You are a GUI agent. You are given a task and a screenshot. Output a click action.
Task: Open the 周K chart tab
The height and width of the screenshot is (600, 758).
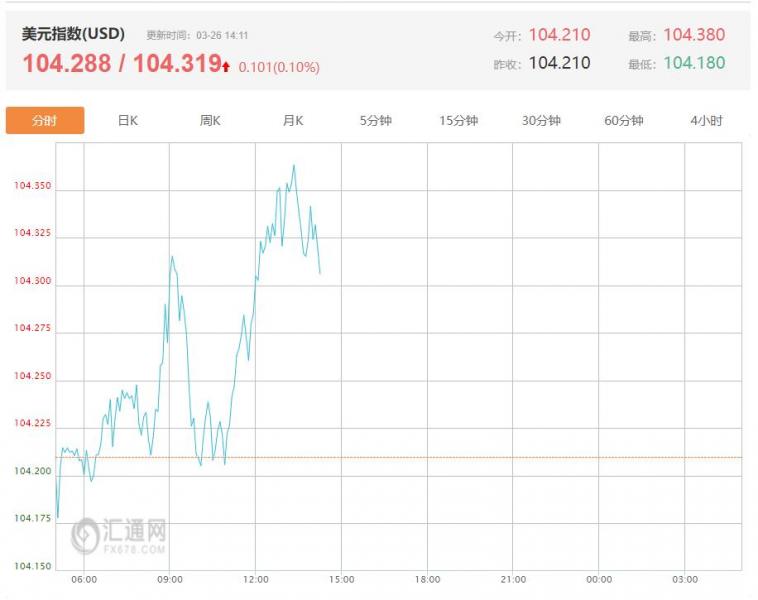(210, 121)
